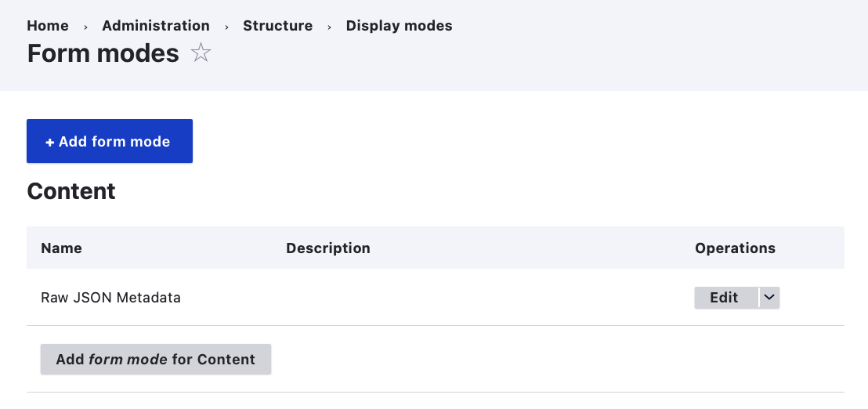868x409 pixels.
Task: Open the Administration breadcrumb link
Action: tap(156, 26)
